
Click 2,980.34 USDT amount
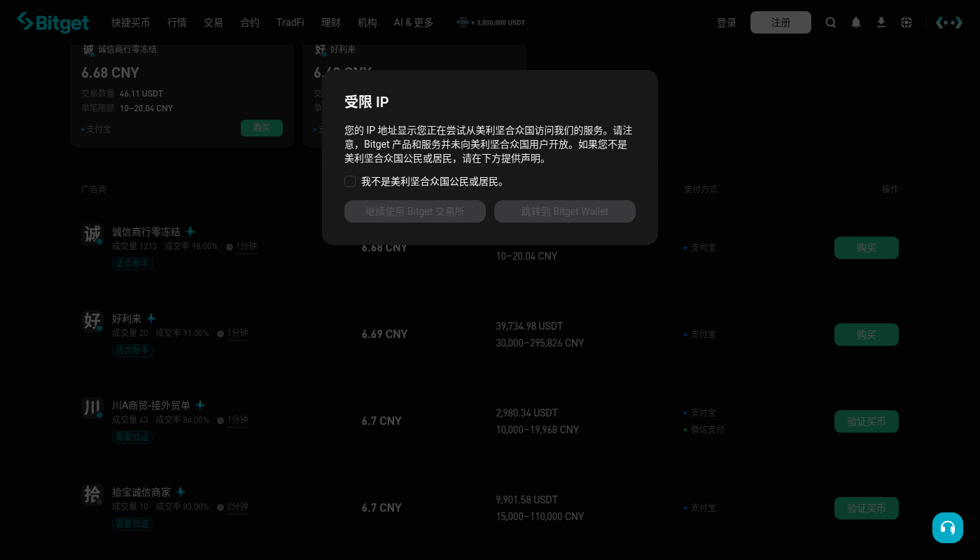527,413
